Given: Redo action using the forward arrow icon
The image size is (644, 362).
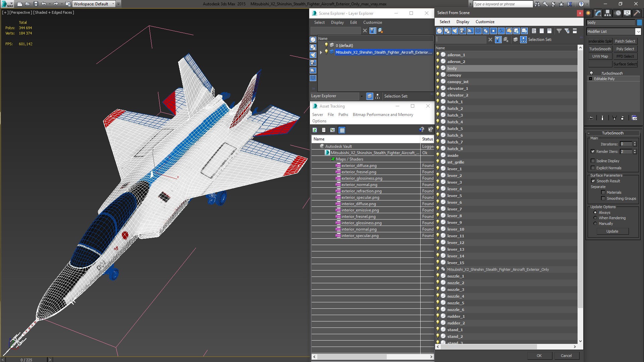Looking at the screenshot, I should click(56, 4).
